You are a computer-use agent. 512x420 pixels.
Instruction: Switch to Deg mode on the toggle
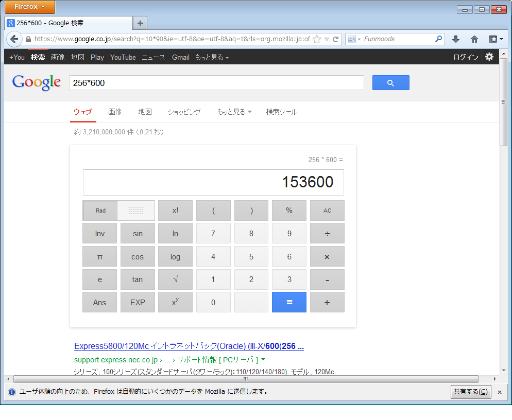pyautogui.click(x=136, y=211)
